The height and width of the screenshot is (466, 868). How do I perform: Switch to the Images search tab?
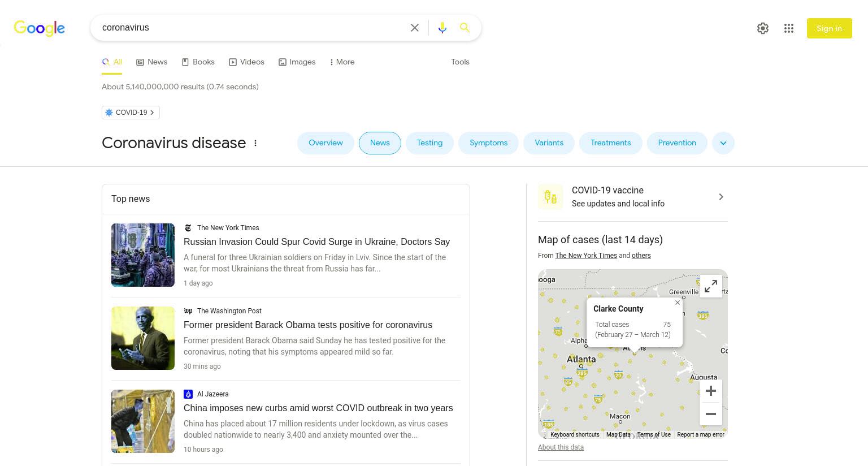297,62
